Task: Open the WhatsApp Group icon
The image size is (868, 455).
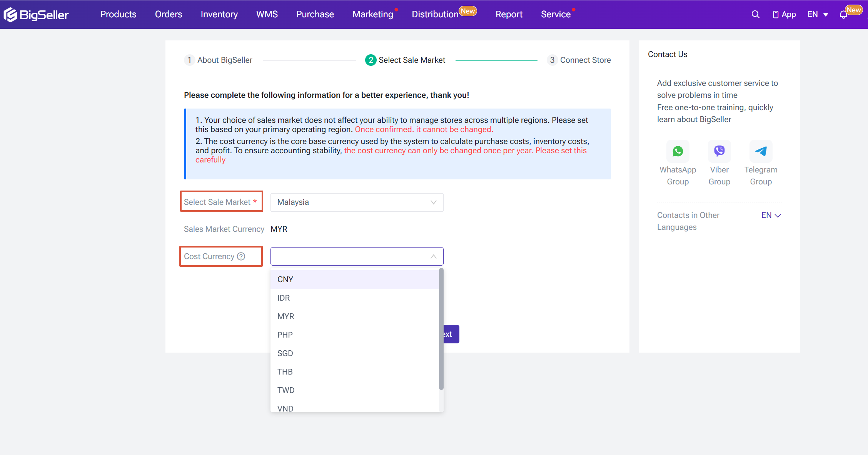Action: point(678,151)
